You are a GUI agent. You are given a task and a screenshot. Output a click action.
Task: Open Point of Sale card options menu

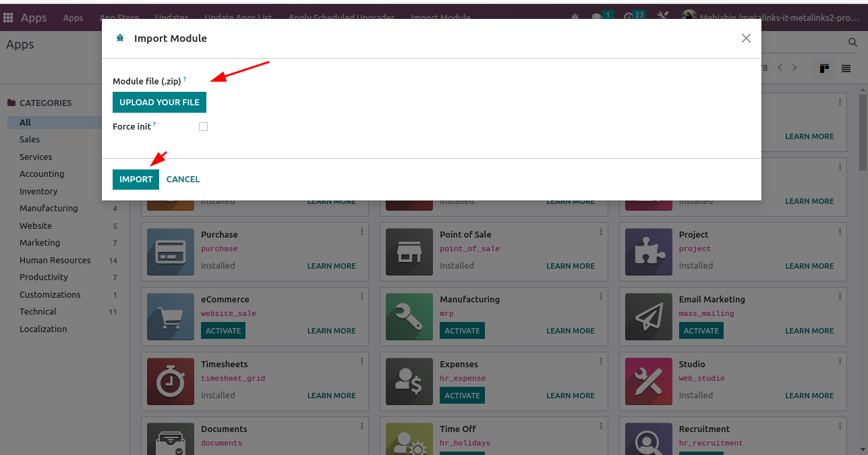pyautogui.click(x=601, y=232)
